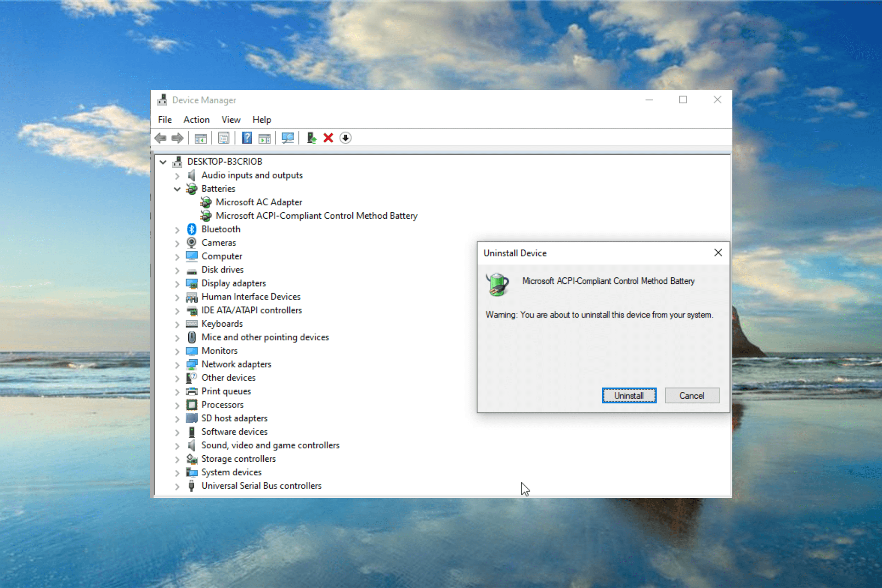Image resolution: width=882 pixels, height=588 pixels.
Task: Click the Uninstall Device dialog title
Action: [515, 253]
